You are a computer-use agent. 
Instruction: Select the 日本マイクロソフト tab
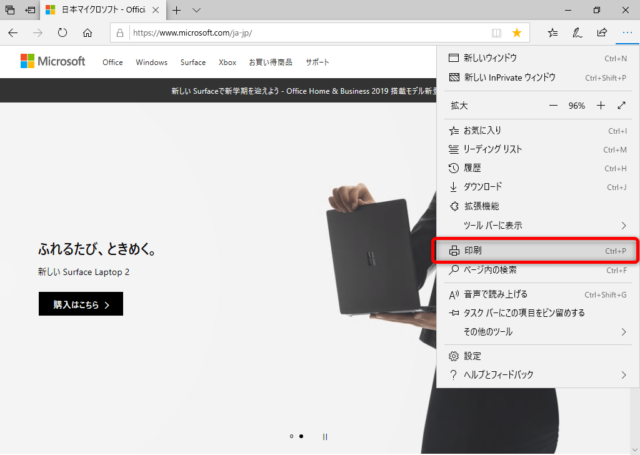coord(103,10)
